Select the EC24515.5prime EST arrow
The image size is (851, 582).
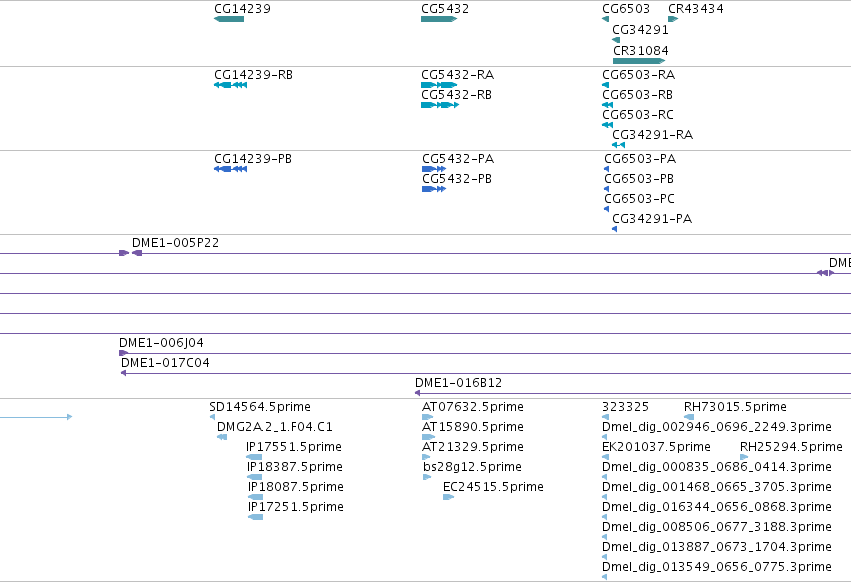pos(448,497)
